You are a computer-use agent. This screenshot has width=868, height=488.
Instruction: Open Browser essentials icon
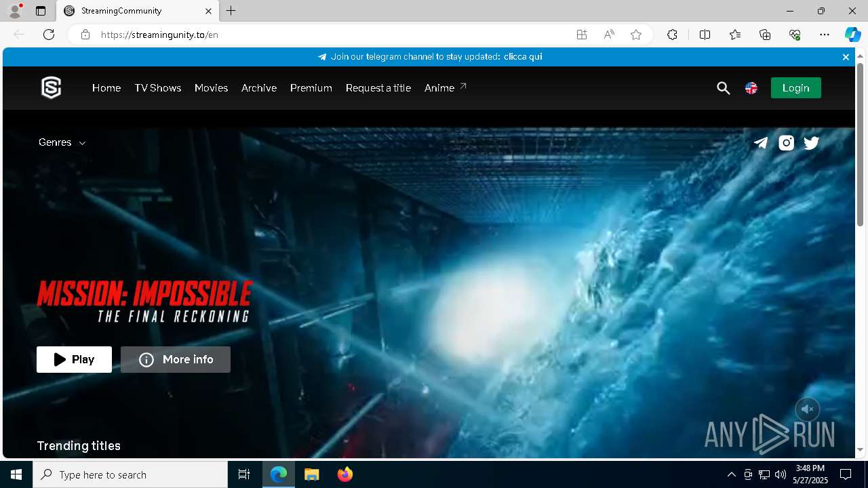[x=795, y=35]
